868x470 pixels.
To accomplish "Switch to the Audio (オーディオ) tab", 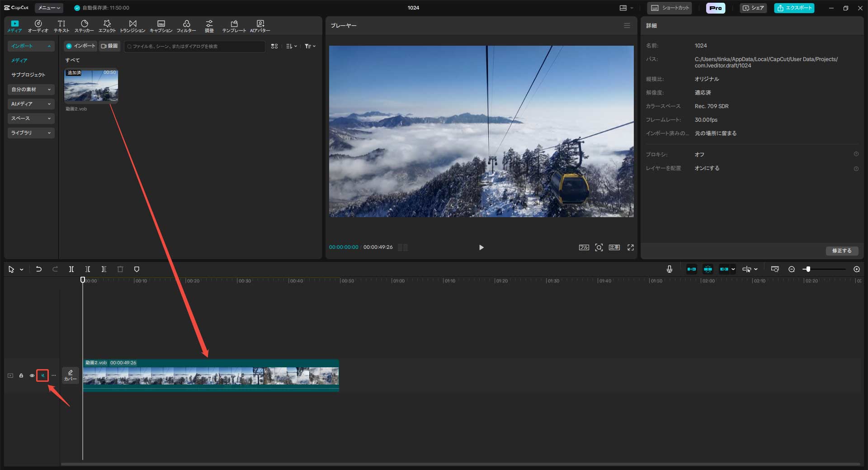I will tap(38, 26).
